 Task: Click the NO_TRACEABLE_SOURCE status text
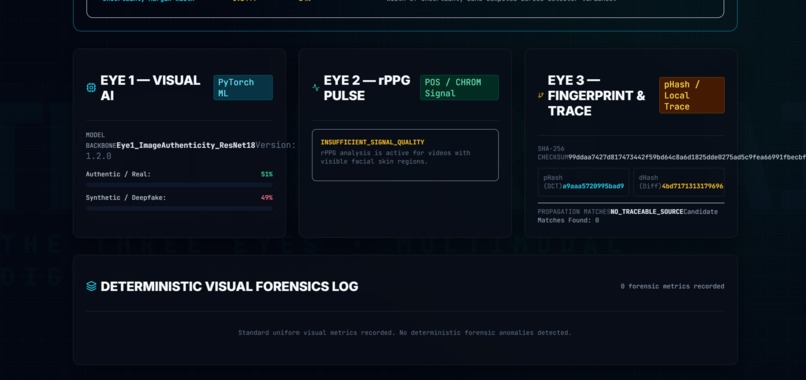[647, 212]
